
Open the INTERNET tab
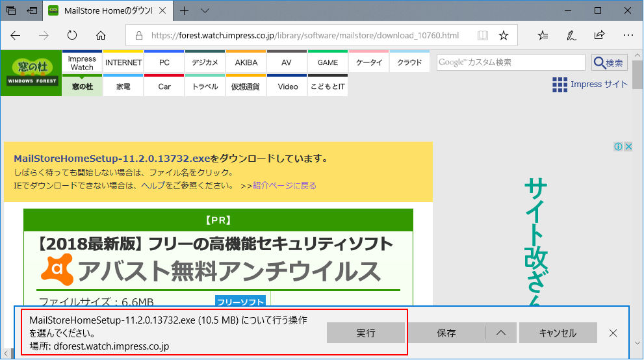pos(123,62)
